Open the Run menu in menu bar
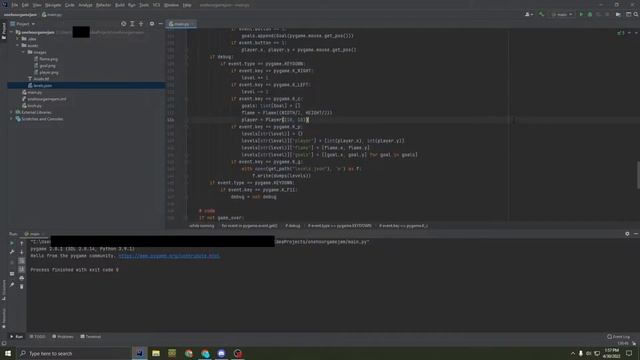 [132, 5]
